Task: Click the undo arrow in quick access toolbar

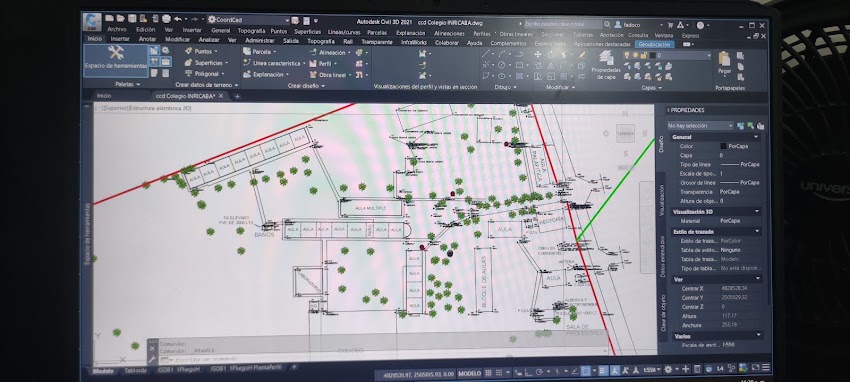Action: 177,19
